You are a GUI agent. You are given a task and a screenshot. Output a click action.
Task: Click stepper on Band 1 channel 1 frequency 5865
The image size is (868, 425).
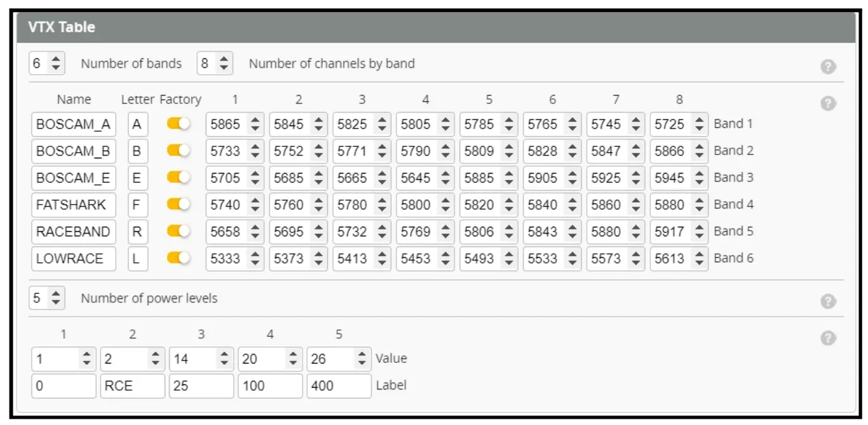coord(255,124)
